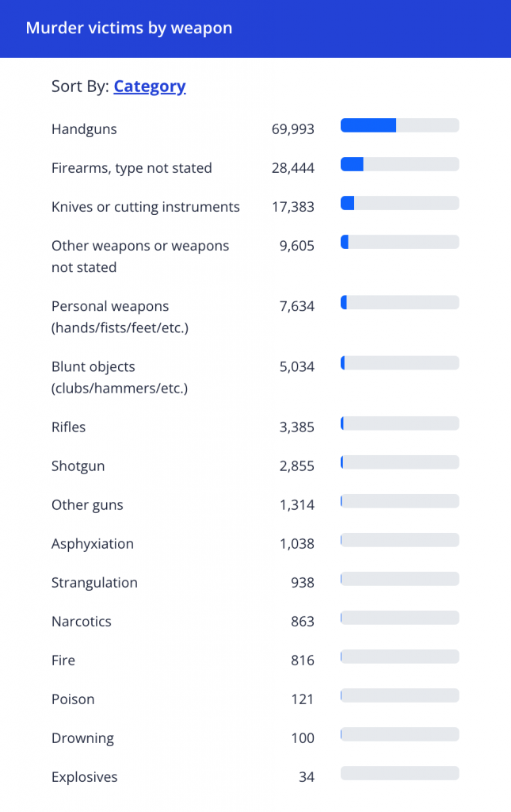Image resolution: width=511 pixels, height=812 pixels.
Task: Click the Handguns progress bar
Action: 399,125
